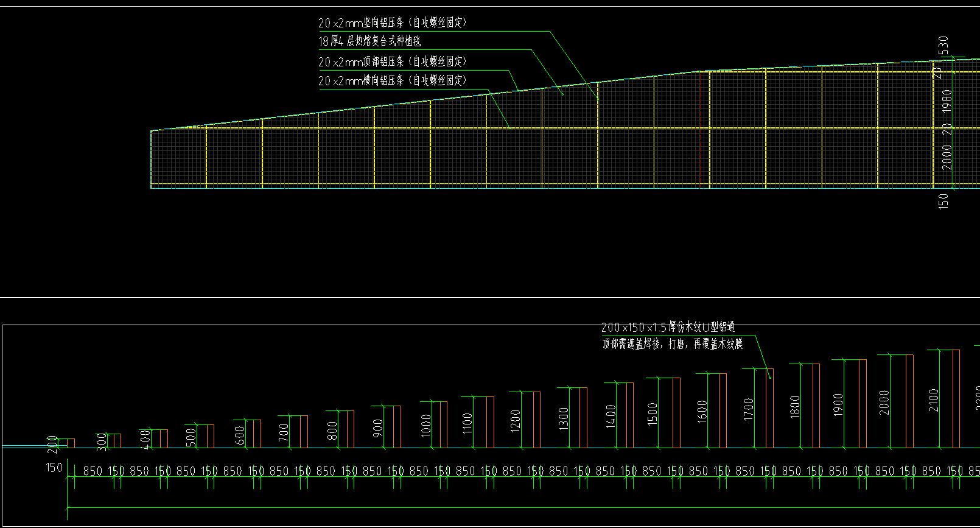Select the first 850 spacing dimension
980x528 pixels.
[x=93, y=471]
